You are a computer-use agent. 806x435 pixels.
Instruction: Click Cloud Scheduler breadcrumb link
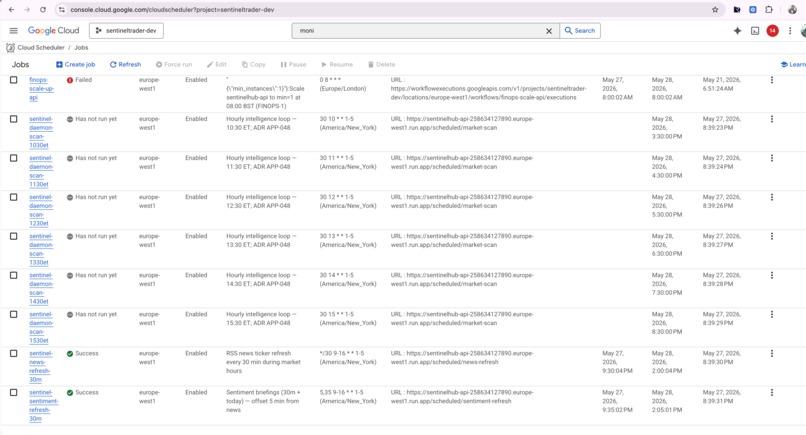[41, 47]
